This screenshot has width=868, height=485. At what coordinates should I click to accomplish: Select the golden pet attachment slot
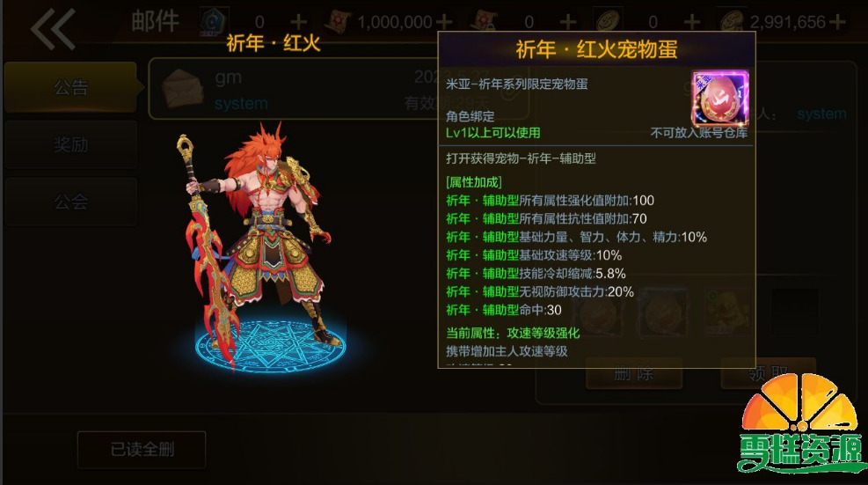728,312
